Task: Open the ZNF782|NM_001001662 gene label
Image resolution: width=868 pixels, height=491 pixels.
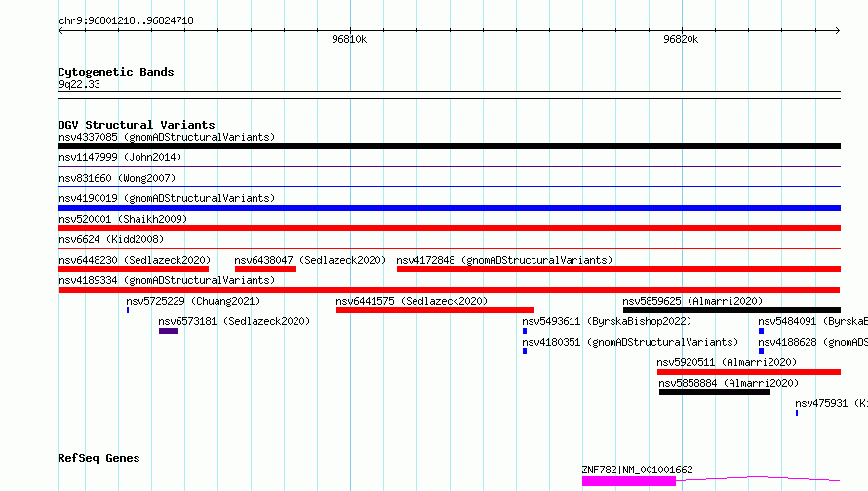Action: point(637,470)
